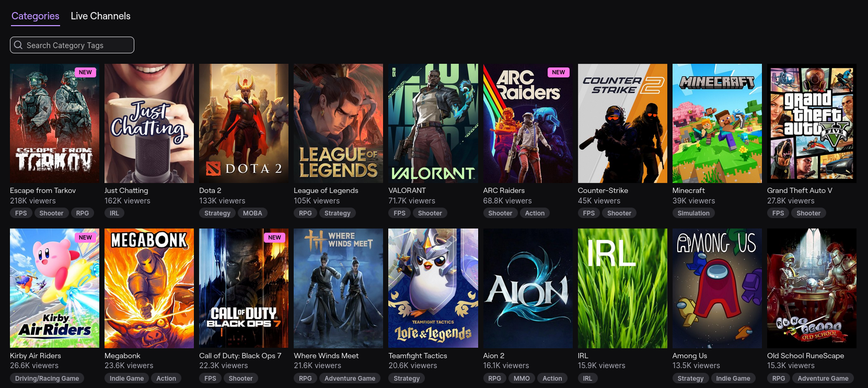Select the Shooter tag under Grand Theft Auto V
The width and height of the screenshot is (868, 388).
(808, 213)
